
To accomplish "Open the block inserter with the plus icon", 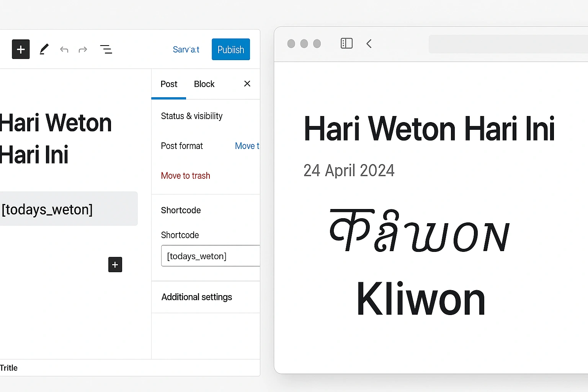I will (20, 49).
